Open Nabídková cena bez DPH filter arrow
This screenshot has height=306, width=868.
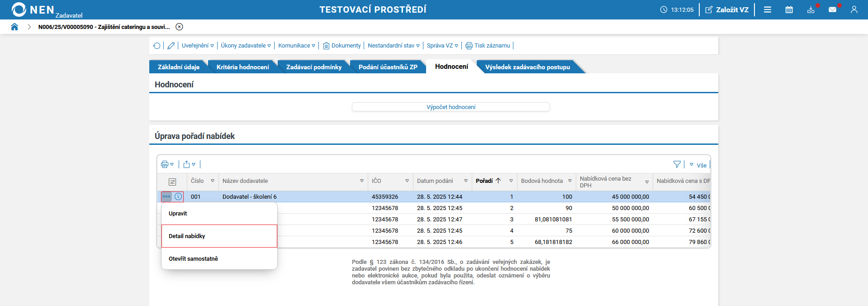[647, 182]
